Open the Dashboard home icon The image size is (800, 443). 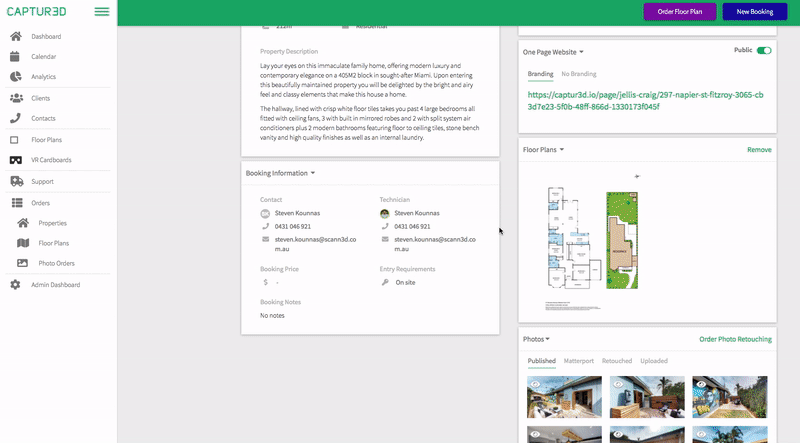[16, 36]
